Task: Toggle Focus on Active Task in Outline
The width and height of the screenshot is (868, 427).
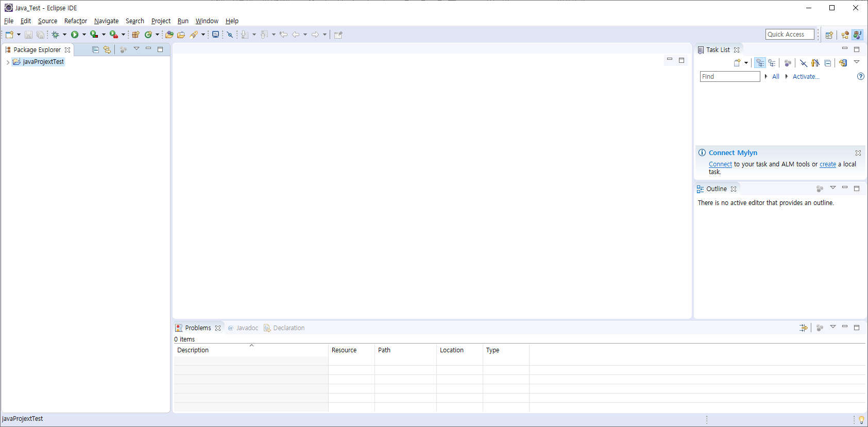Action: point(820,189)
